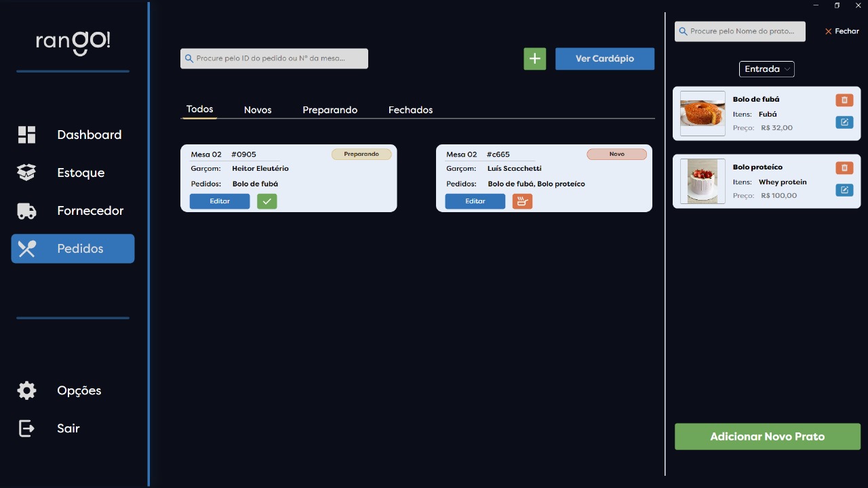Expand the Entrada category dropdown
The image size is (868, 488).
point(766,69)
